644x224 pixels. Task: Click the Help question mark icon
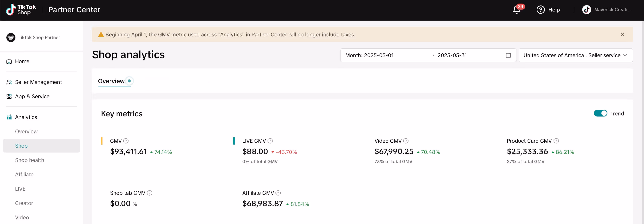click(541, 10)
